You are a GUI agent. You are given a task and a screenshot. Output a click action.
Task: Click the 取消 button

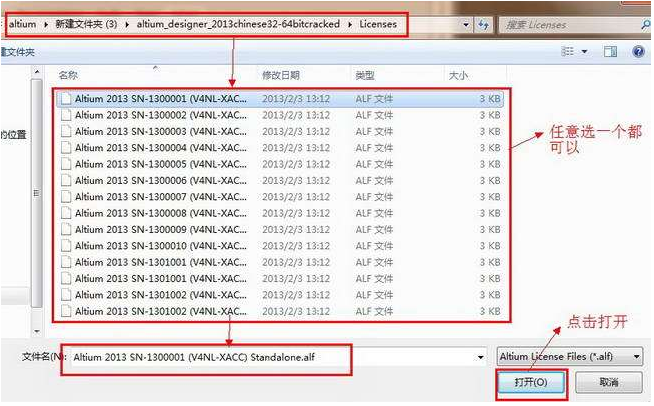(609, 382)
